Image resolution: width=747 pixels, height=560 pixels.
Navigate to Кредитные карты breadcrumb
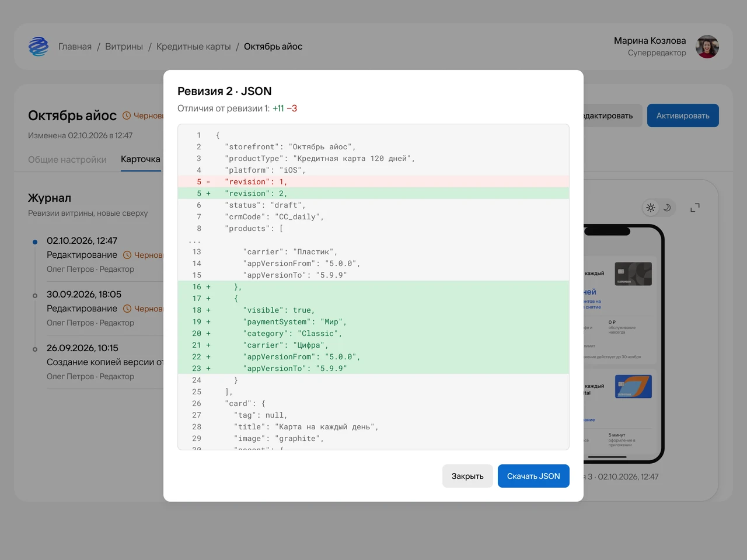[x=193, y=47]
